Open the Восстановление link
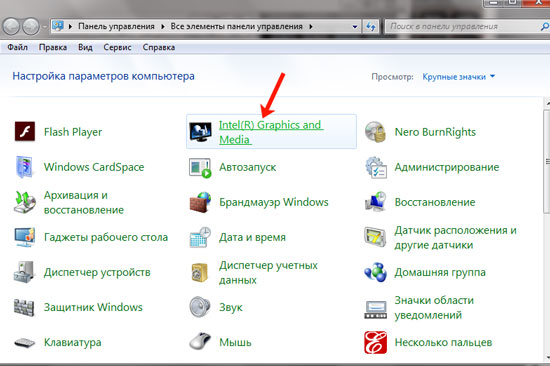This screenshot has width=550, height=366. point(435,202)
